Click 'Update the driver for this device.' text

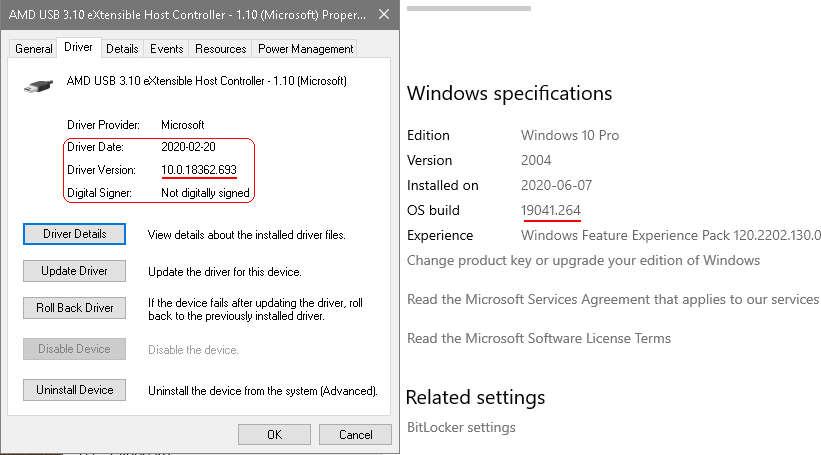pyautogui.click(x=225, y=272)
